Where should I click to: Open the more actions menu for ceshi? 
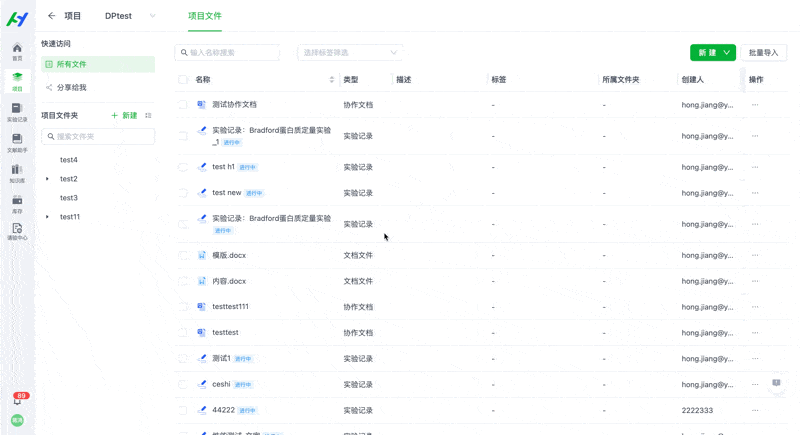755,385
